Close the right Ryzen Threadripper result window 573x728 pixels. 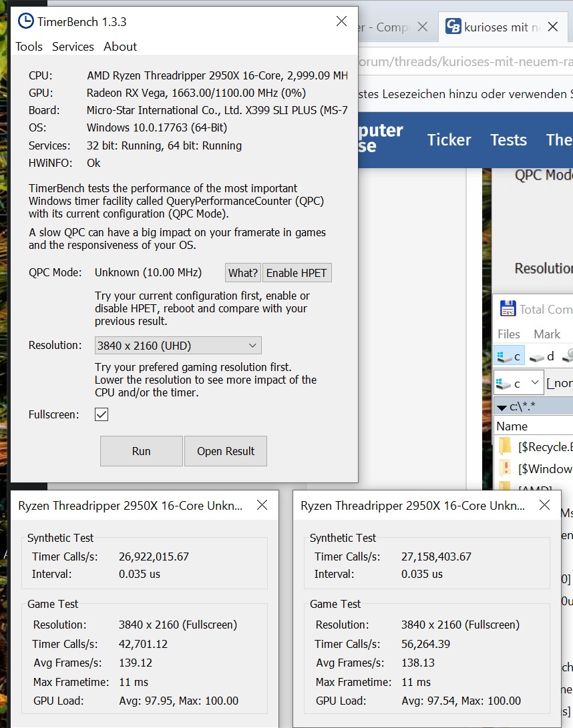(545, 504)
